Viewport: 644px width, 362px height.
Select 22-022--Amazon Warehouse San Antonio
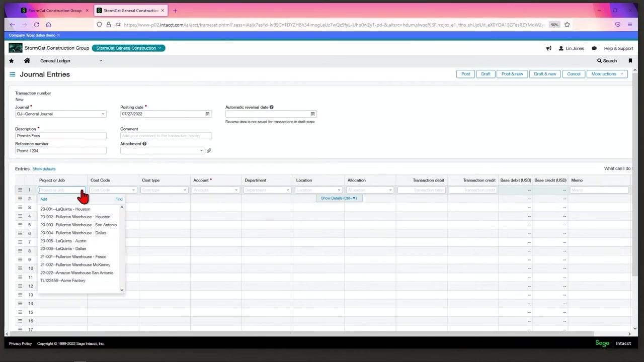pyautogui.click(x=76, y=273)
